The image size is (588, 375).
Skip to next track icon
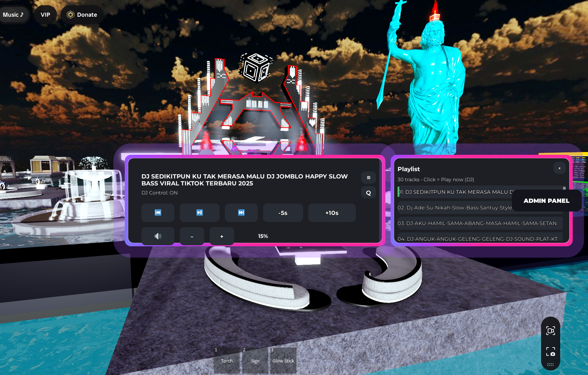click(241, 213)
